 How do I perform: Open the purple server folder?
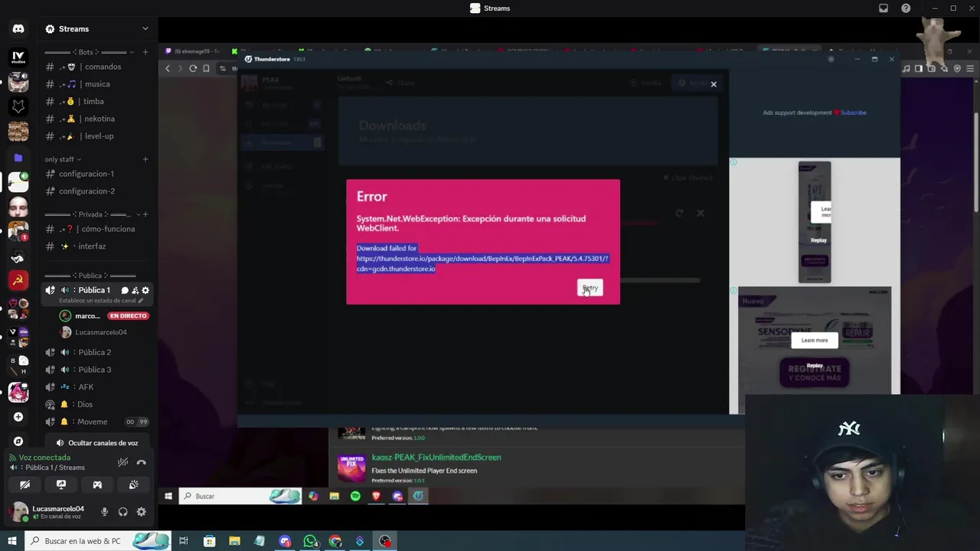18,158
